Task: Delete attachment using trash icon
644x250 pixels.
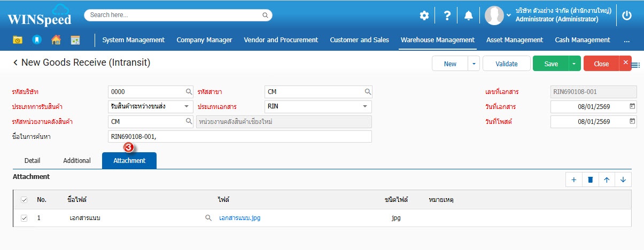Action: pyautogui.click(x=590, y=179)
